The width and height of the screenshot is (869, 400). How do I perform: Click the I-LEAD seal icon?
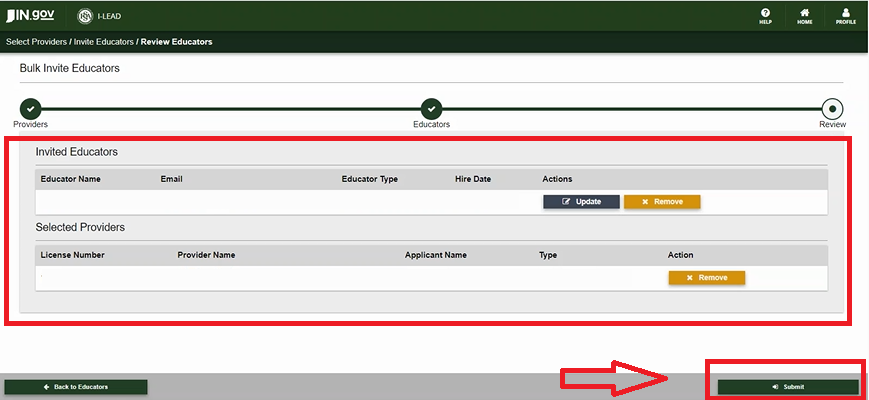tap(85, 16)
